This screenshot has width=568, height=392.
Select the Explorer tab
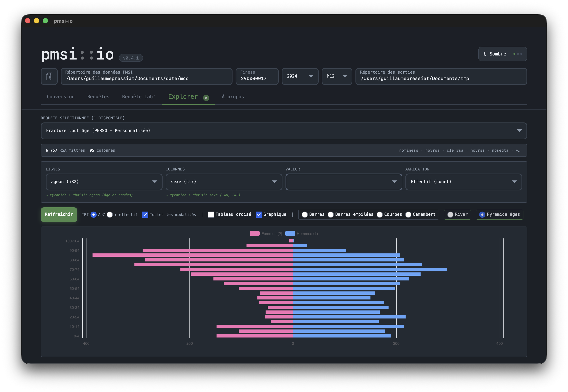pyautogui.click(x=183, y=97)
